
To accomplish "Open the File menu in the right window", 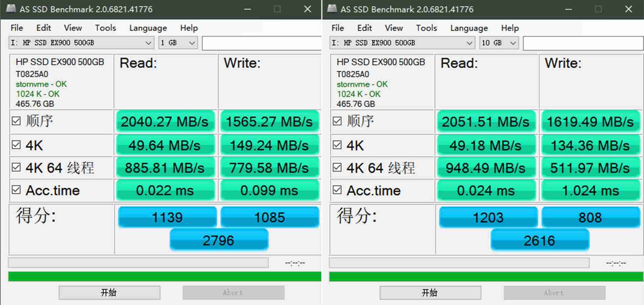I will tap(338, 28).
